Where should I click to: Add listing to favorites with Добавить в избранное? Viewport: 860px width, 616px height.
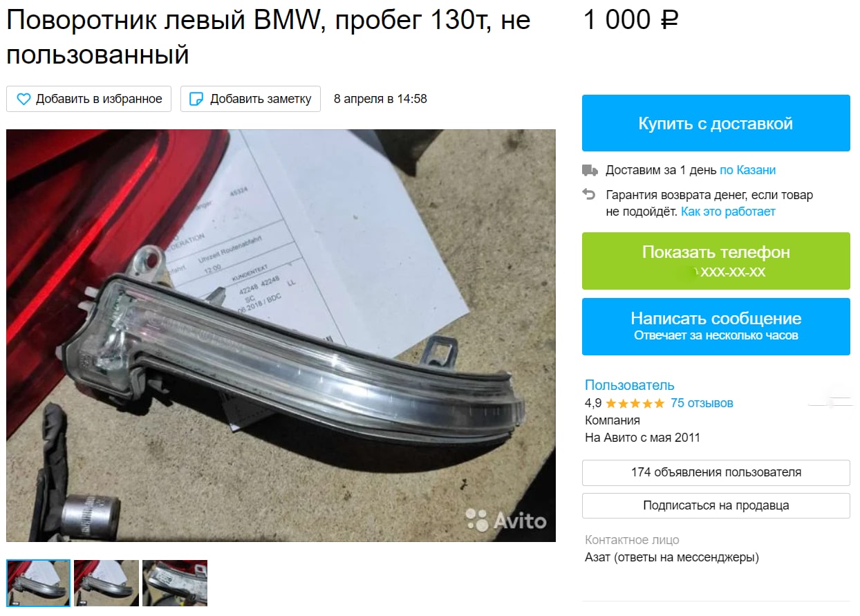(x=88, y=99)
